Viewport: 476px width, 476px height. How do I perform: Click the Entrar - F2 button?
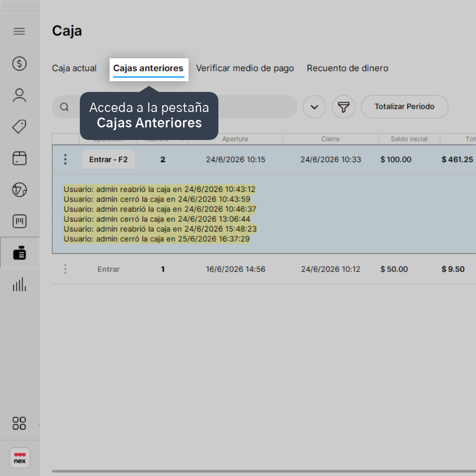click(x=108, y=160)
